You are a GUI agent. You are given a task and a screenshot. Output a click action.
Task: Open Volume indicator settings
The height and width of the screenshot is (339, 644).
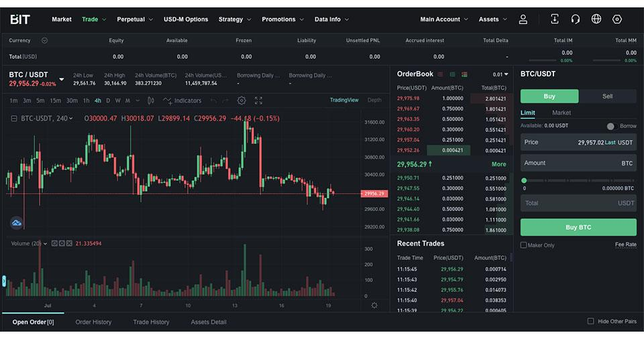coord(62,243)
